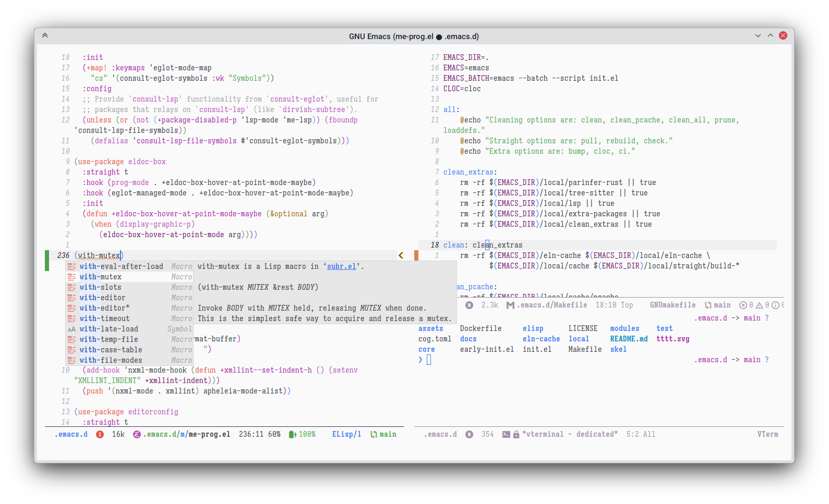Image resolution: width=829 pixels, height=504 pixels.
Task: Click the main branch name in me-prog.el modeline
Action: 388,434
